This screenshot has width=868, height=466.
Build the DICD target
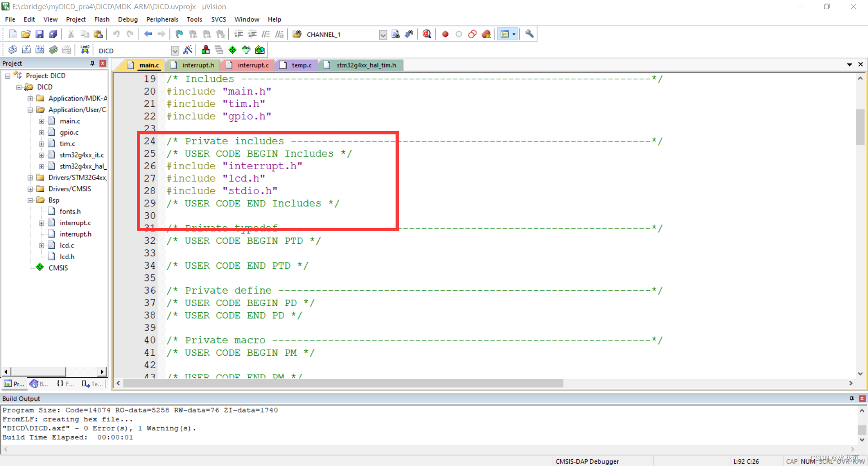[x=26, y=50]
